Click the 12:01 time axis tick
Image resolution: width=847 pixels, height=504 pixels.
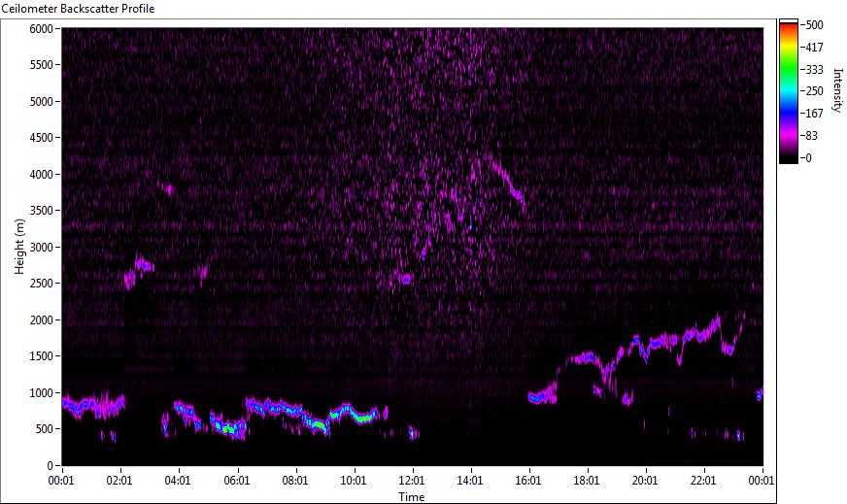(x=412, y=481)
